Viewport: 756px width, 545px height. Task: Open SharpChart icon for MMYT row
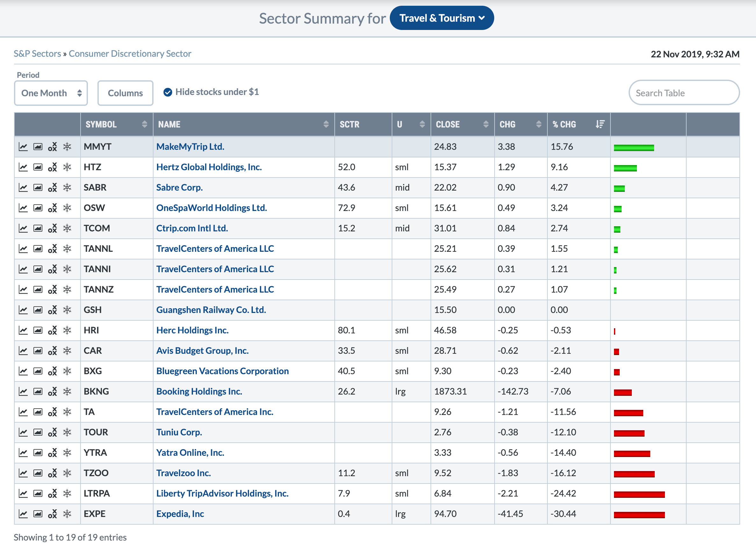23,147
